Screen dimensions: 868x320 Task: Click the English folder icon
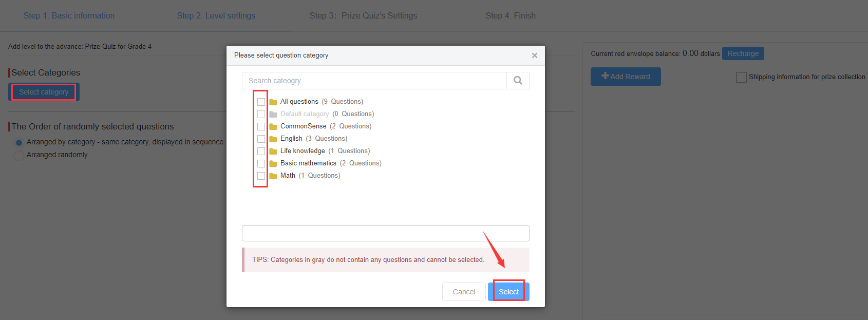(273, 139)
